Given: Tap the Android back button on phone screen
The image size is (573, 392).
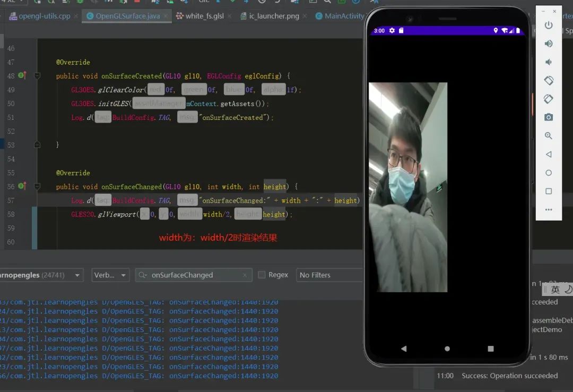Looking at the screenshot, I should coord(404,349).
